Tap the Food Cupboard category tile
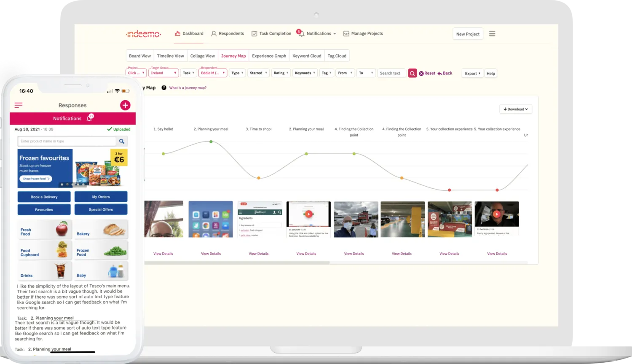Screen dimensions: 632x364 coord(45,250)
